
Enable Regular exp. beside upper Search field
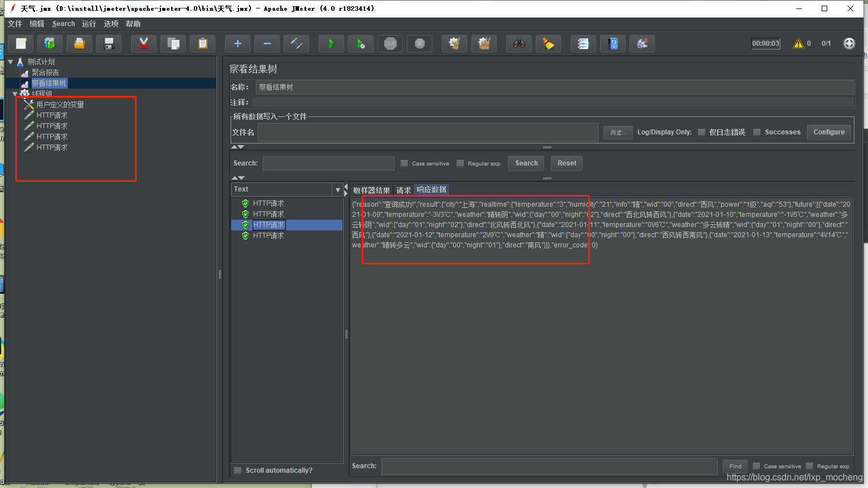[x=460, y=163]
